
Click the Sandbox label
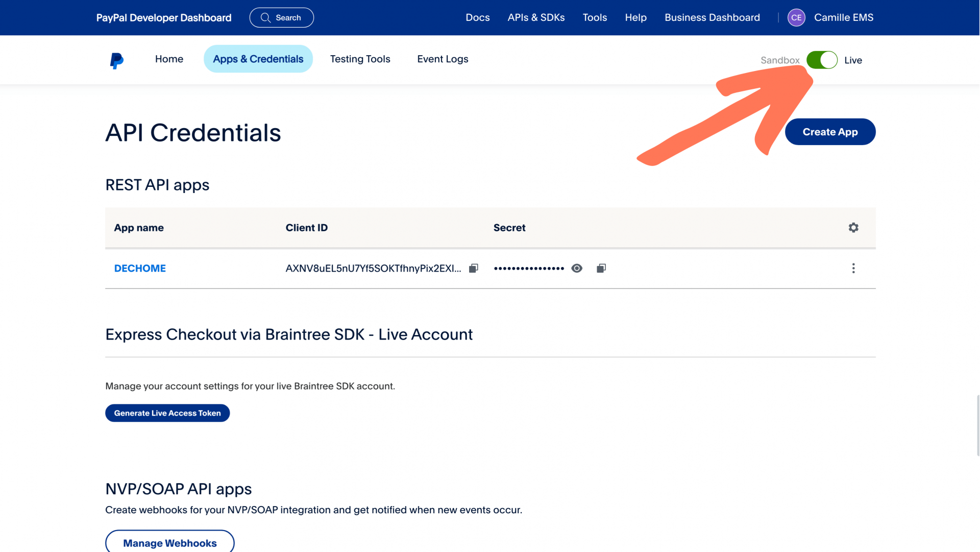(780, 60)
